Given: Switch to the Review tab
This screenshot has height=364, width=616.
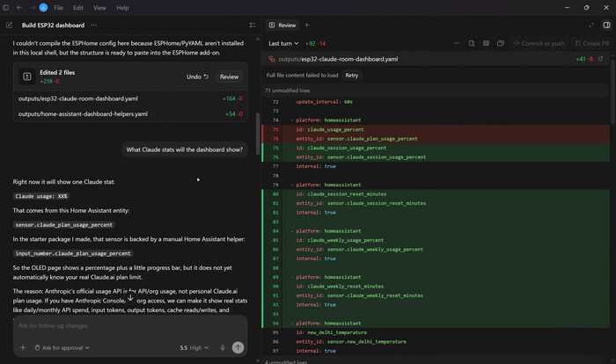Looking at the screenshot, I should point(282,25).
